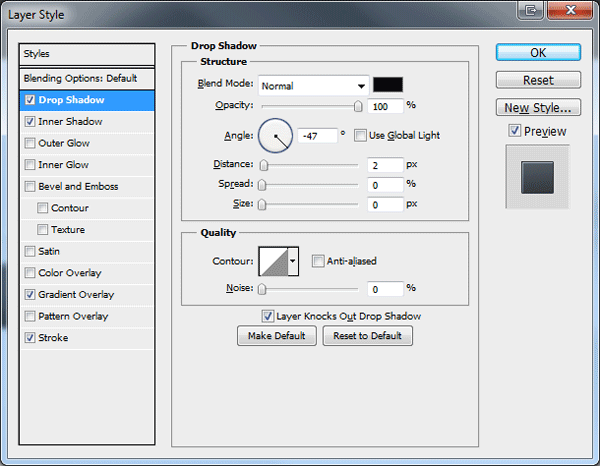The width and height of the screenshot is (600, 466).
Task: Click the title bar help/restore icon
Action: 530,10
